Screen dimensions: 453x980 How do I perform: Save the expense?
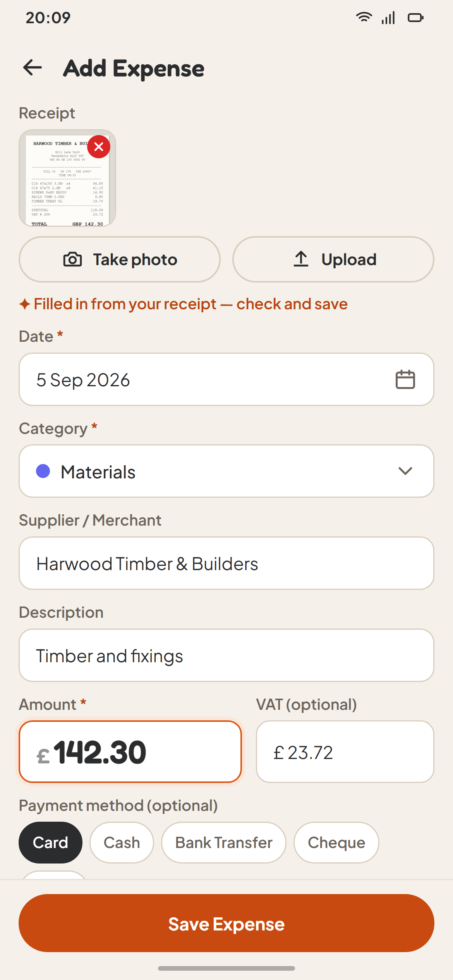tap(226, 923)
